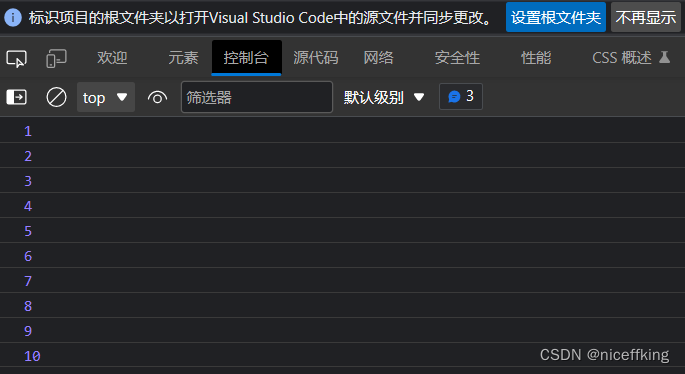Screen dimensions: 685x374
Task: Open live expression with the eye icon
Action: point(157,97)
